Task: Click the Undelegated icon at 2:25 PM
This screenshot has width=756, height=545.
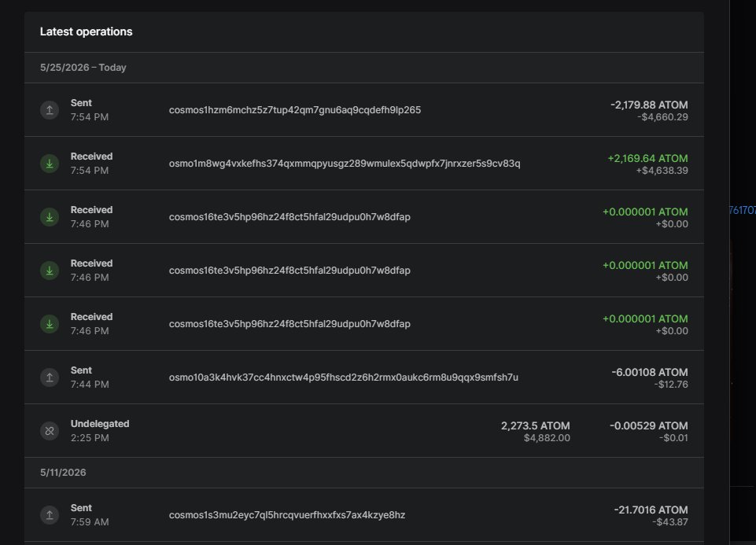Action: click(50, 431)
